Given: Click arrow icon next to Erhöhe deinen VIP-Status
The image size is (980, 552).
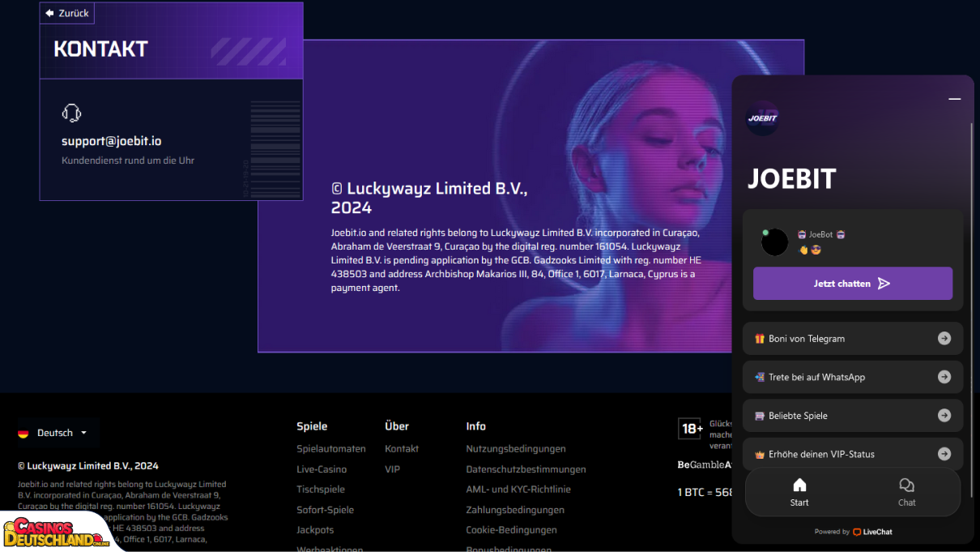Looking at the screenshot, I should (944, 454).
